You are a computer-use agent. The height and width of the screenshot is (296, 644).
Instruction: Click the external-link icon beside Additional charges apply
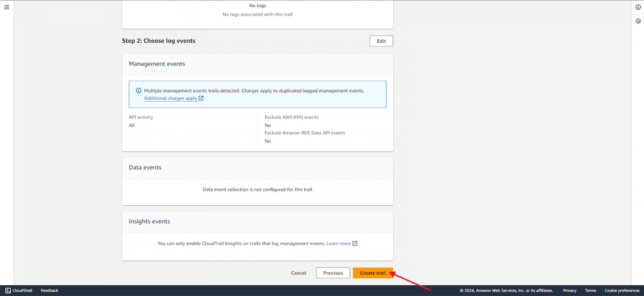201,98
